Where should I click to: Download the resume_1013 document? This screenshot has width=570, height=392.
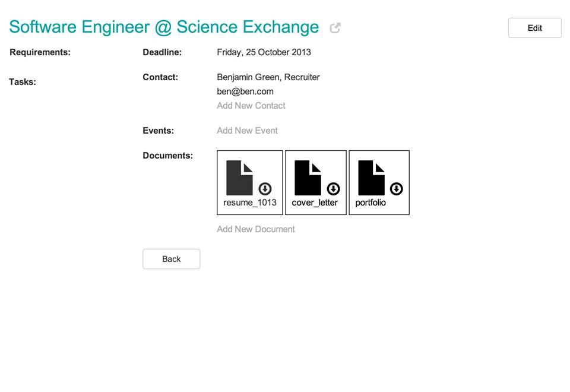(265, 189)
